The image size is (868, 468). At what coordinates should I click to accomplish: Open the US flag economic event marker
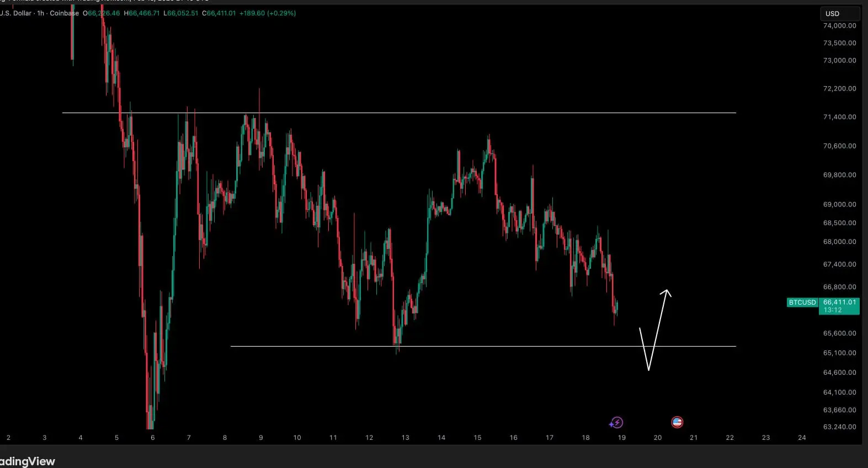[x=677, y=422]
